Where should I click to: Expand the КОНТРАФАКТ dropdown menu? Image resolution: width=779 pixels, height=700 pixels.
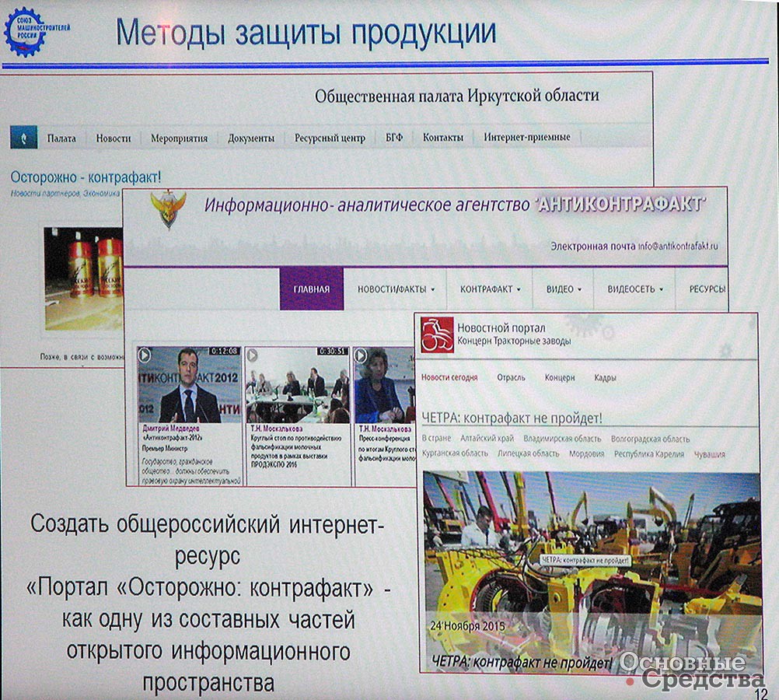491,289
